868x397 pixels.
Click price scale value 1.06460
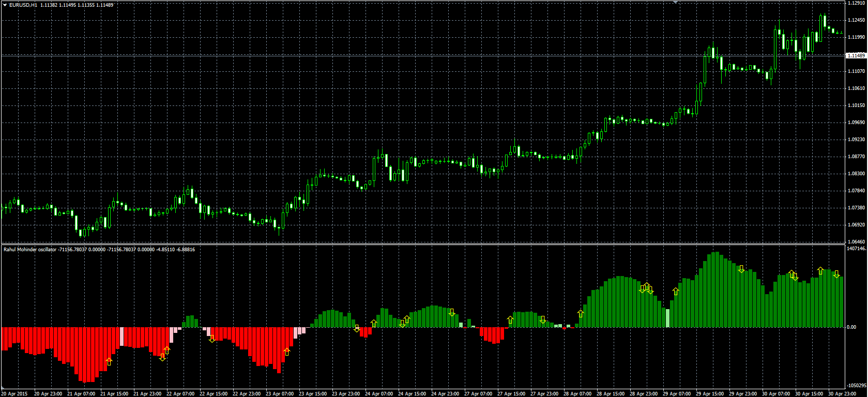857,241
